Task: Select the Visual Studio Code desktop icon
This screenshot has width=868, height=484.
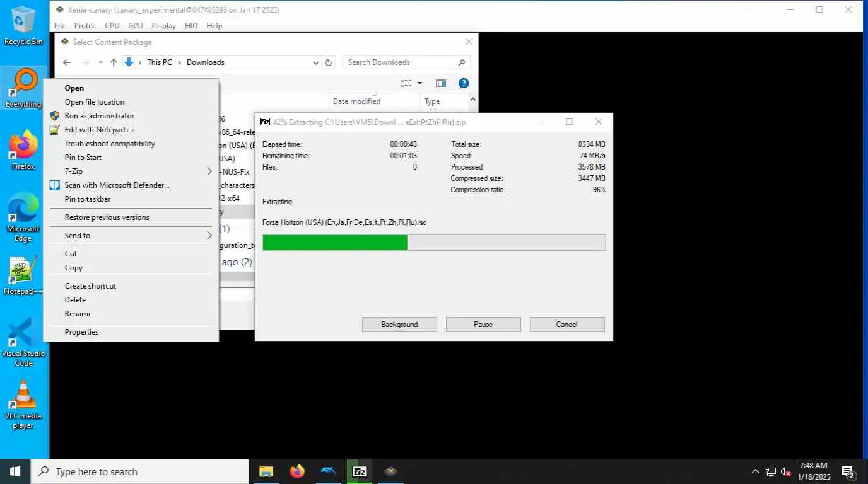Action: coord(23,342)
